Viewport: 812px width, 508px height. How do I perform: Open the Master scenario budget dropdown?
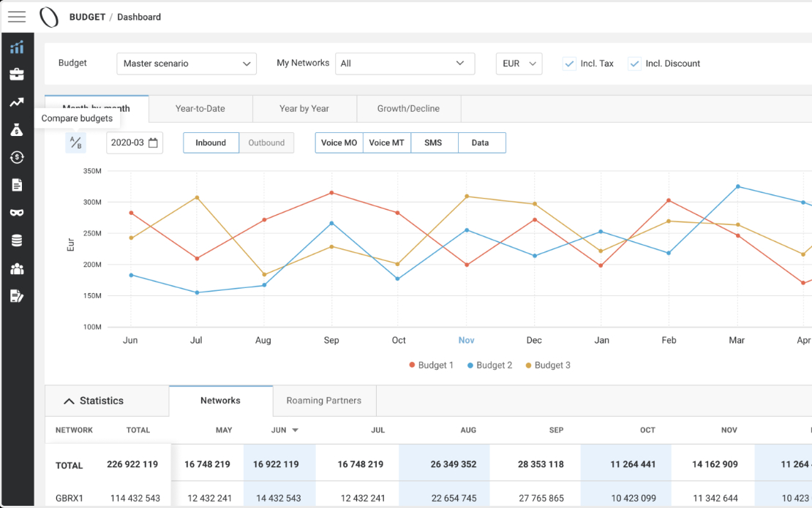click(x=187, y=64)
